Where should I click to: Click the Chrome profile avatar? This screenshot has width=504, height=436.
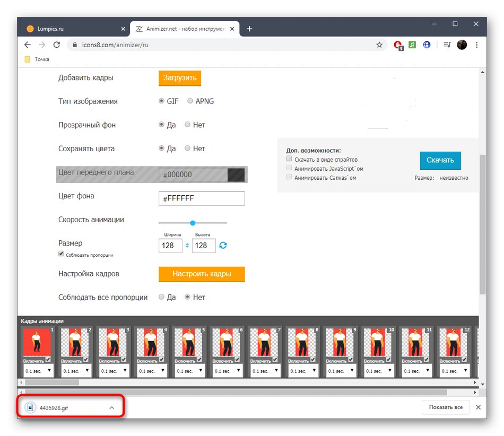[x=461, y=45]
